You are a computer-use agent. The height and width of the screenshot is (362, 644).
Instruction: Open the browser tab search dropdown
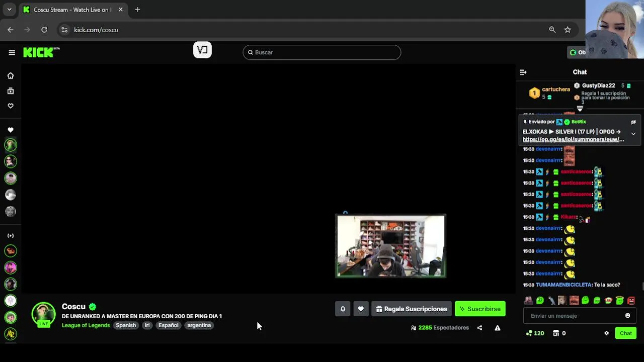(x=9, y=10)
